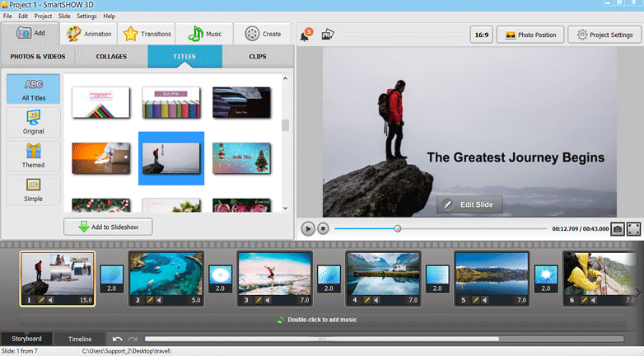Click the Add to Slideshow button

tap(108, 227)
